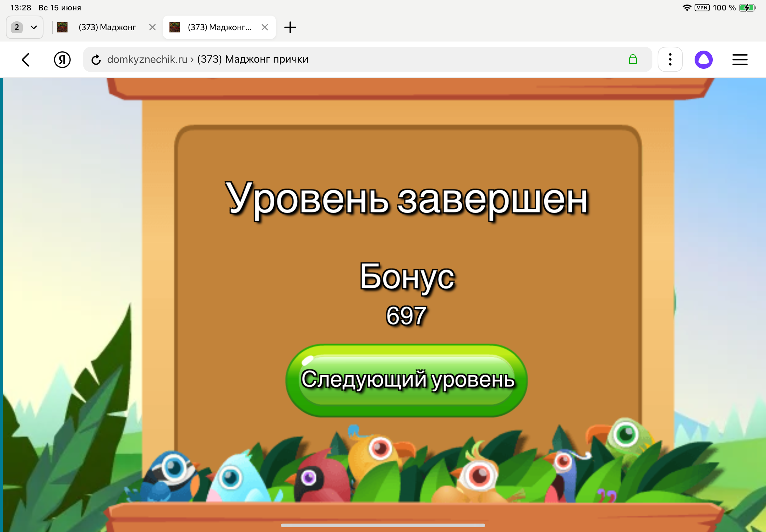Image resolution: width=766 pixels, height=532 pixels.
Task: Tap the VPN status indicator
Action: 702,8
